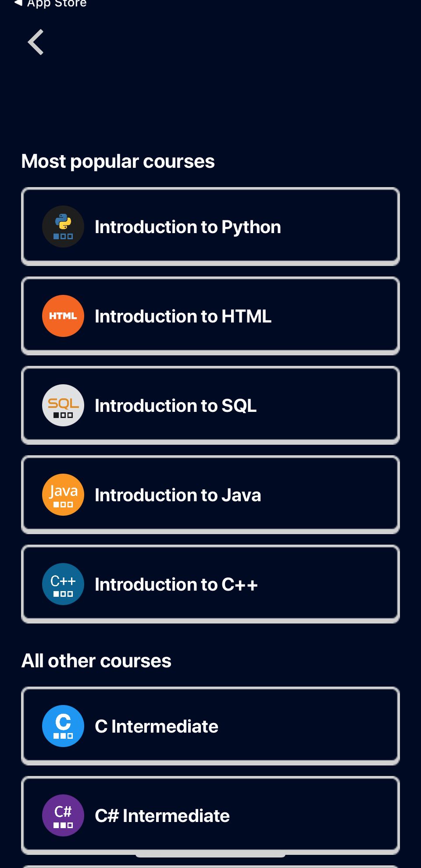Tap the orange Java course icon

click(63, 495)
